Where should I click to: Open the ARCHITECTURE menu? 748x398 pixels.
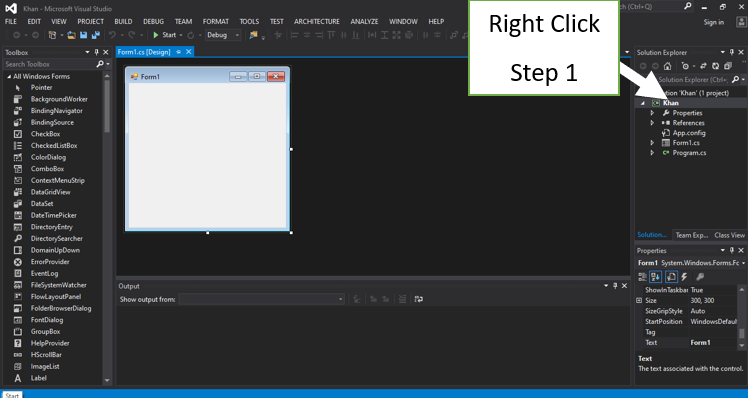click(317, 21)
